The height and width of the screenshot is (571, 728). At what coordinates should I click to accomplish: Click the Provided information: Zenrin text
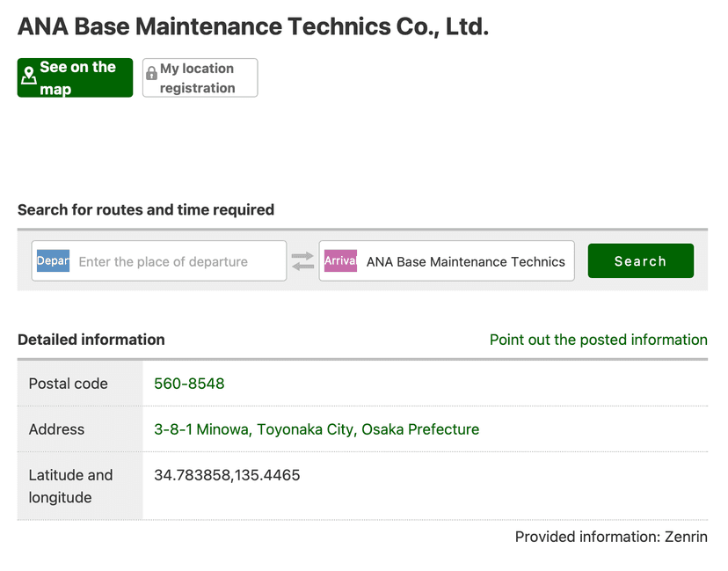[610, 537]
